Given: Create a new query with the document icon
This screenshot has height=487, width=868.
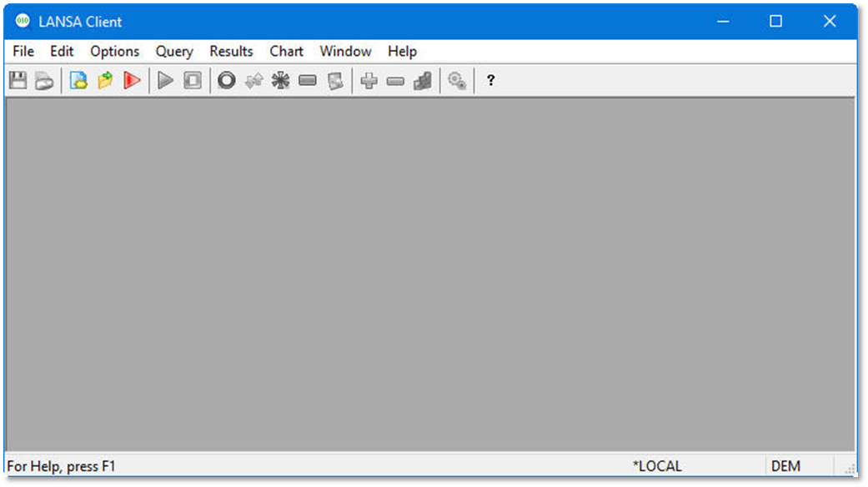Looking at the screenshot, I should (x=78, y=81).
